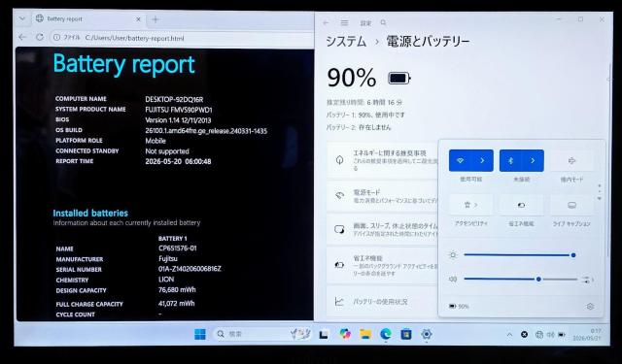This screenshot has width=622, height=364.
Task: Expand Bluetooth devices chevron
Action: tap(533, 161)
